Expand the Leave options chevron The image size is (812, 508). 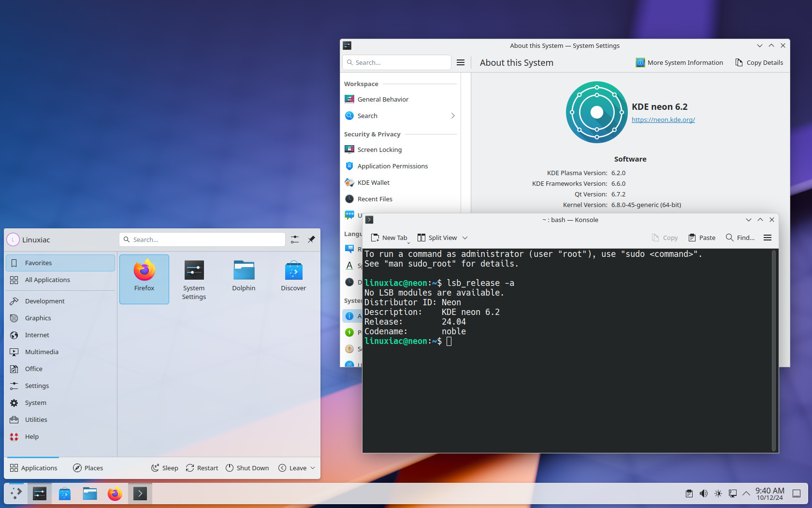313,468
